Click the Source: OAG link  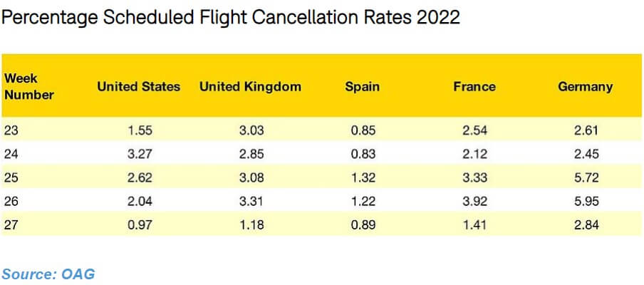click(x=48, y=274)
